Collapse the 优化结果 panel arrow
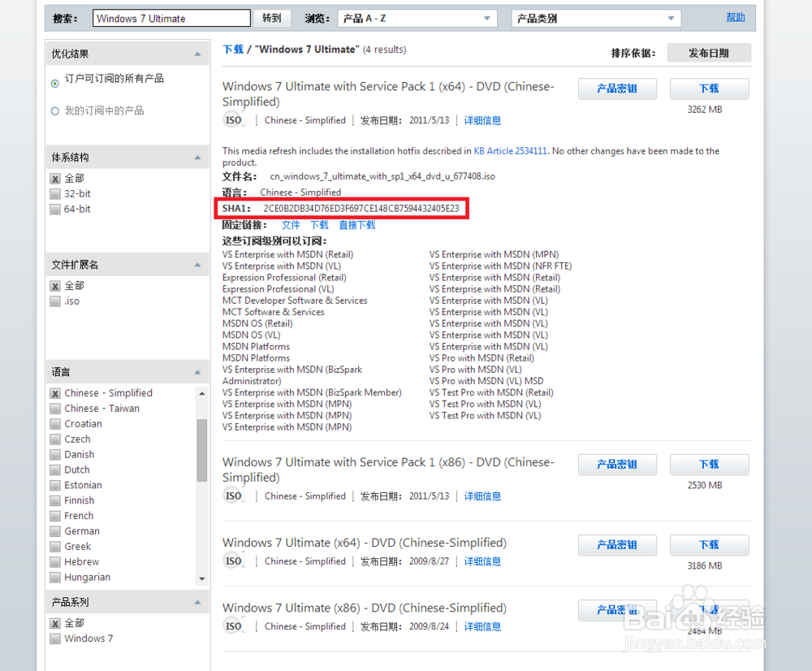 tap(197, 54)
